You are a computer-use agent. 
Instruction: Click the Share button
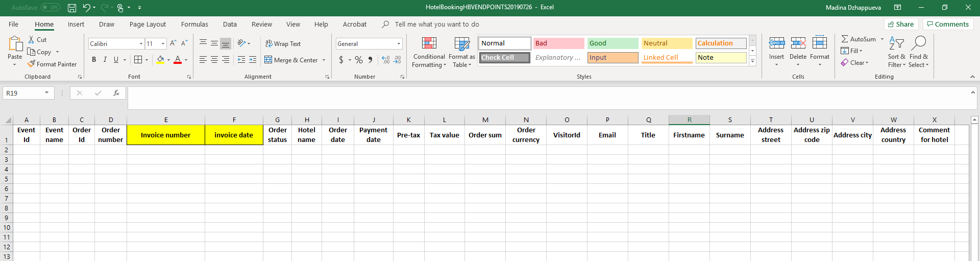coord(901,24)
